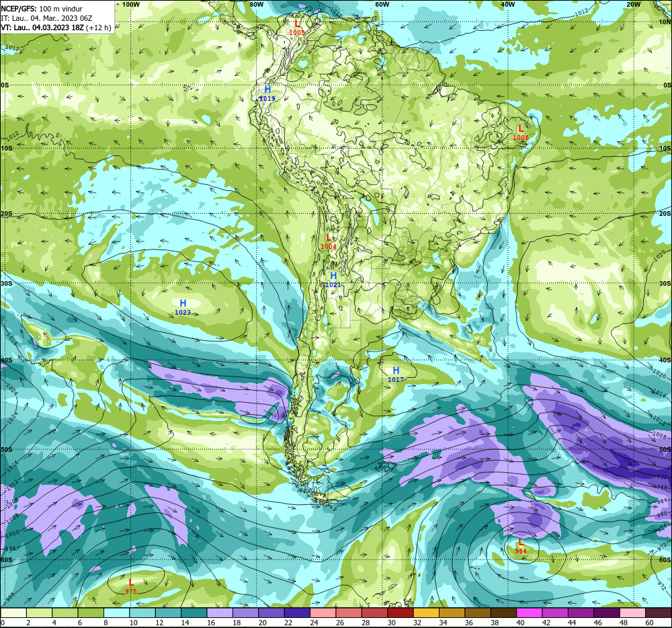Click the low pressure value 1006
The height and width of the screenshot is (628, 672).
coord(521,137)
